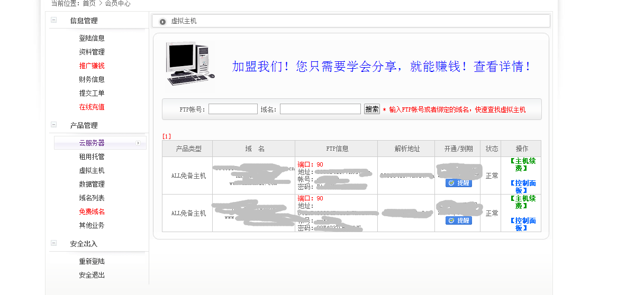644x295 pixels.
Task: Click 提醒 reminder button in second row
Action: click(459, 220)
